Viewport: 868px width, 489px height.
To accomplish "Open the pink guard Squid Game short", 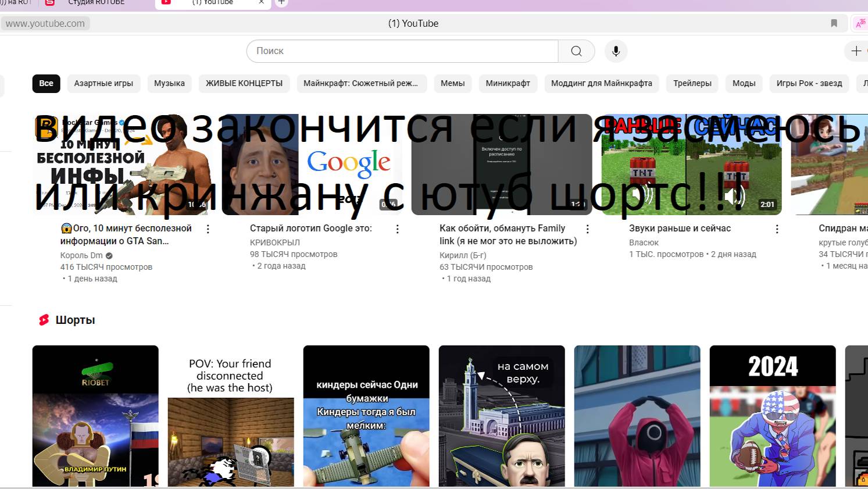I will 637,416.
